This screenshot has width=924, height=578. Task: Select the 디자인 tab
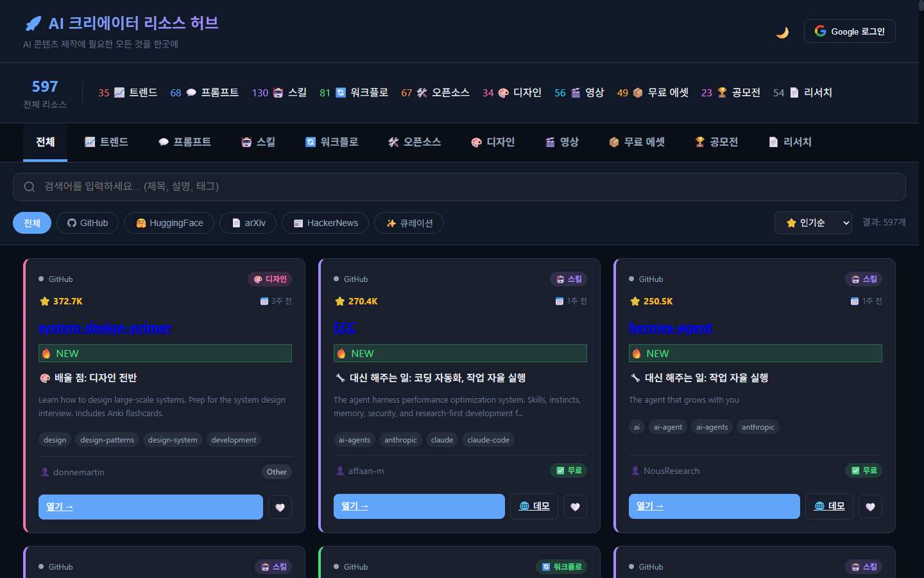click(x=493, y=142)
